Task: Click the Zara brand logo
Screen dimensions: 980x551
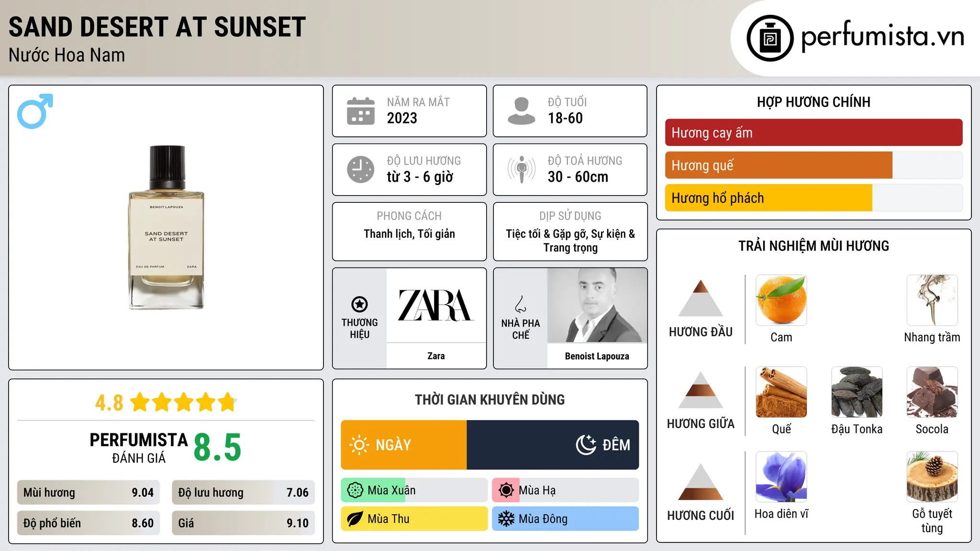Action: [436, 305]
